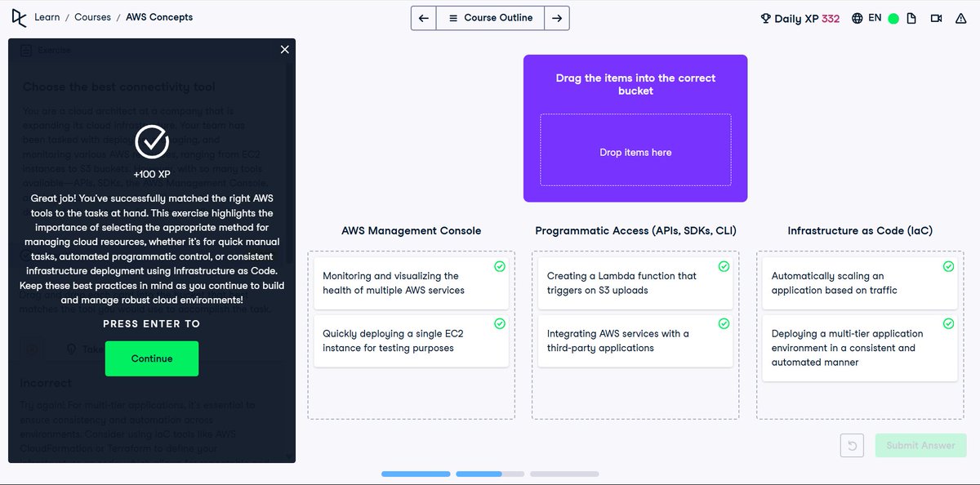Click 'Infrastructure as Code (IaC)' heading

[x=860, y=230]
